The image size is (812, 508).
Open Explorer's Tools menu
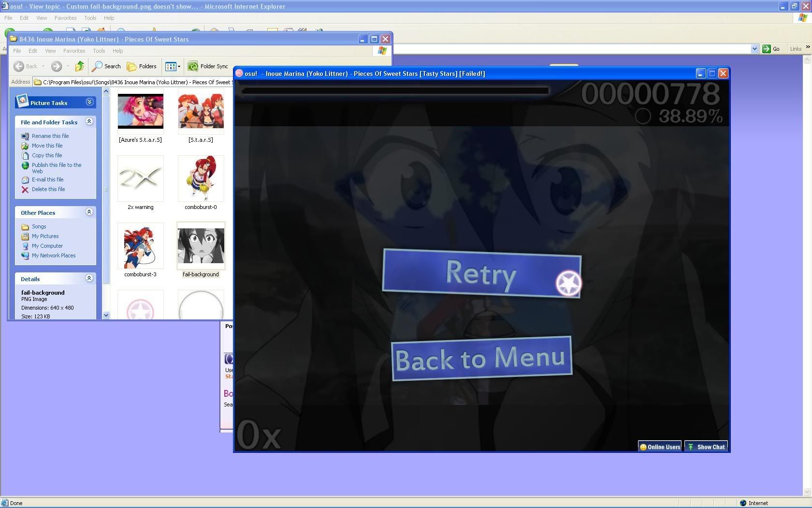(x=99, y=51)
